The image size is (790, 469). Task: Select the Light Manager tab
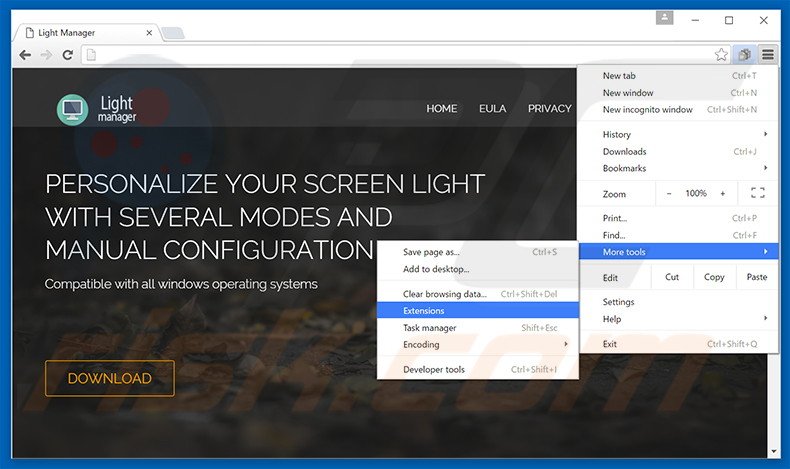pos(87,33)
